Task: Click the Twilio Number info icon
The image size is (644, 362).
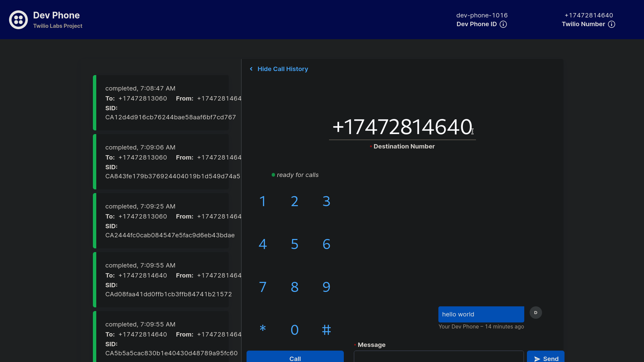Action: 611,24
